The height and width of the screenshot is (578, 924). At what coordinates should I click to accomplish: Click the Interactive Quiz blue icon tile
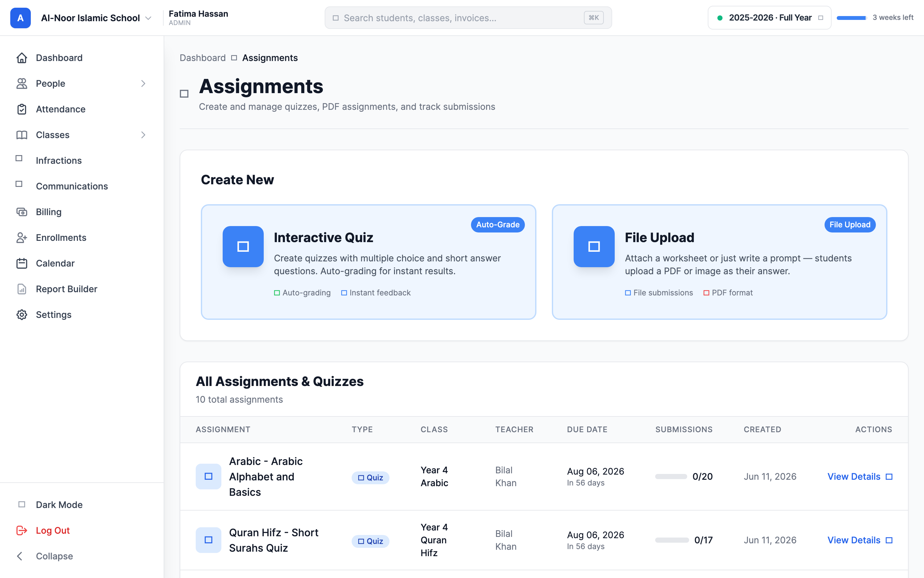[x=243, y=246]
